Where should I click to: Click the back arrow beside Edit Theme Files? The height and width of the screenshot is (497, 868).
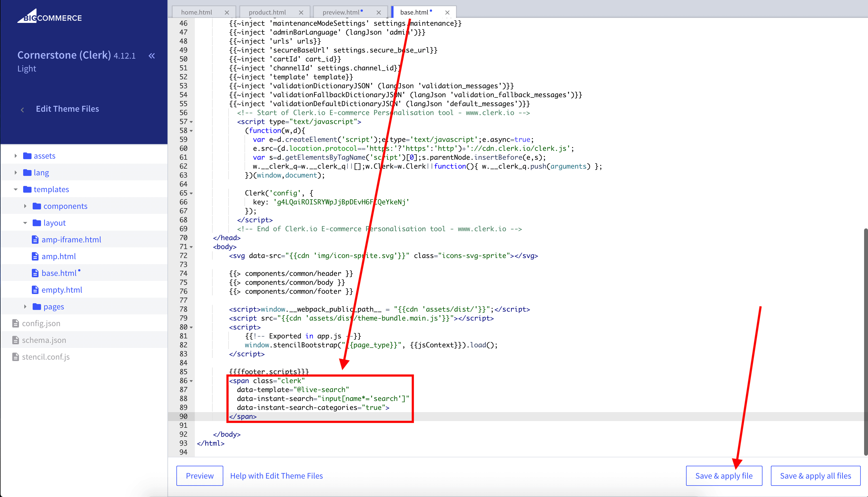23,109
